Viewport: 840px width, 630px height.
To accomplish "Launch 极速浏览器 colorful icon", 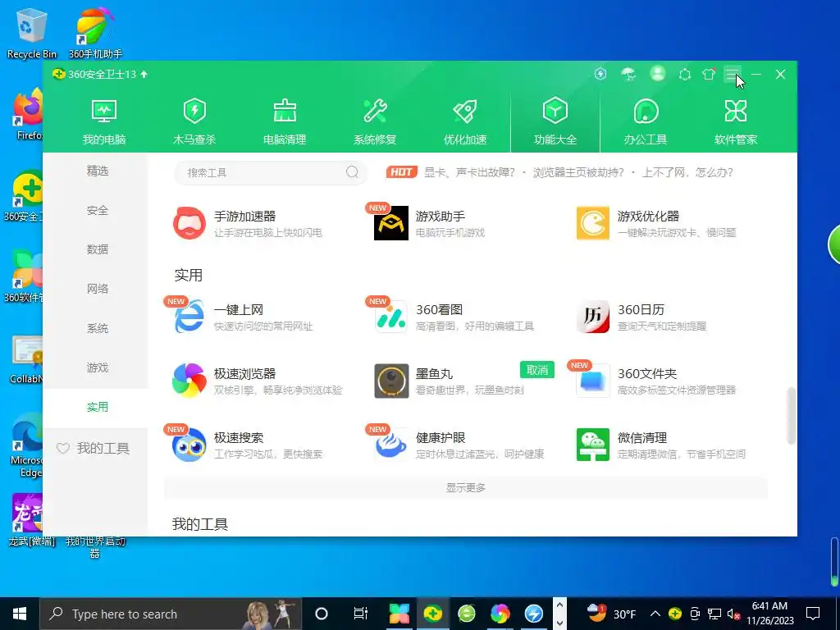I will click(x=189, y=381).
